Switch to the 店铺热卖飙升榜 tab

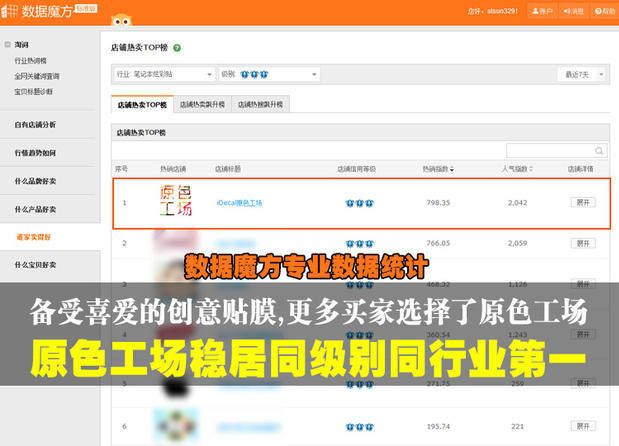point(202,104)
